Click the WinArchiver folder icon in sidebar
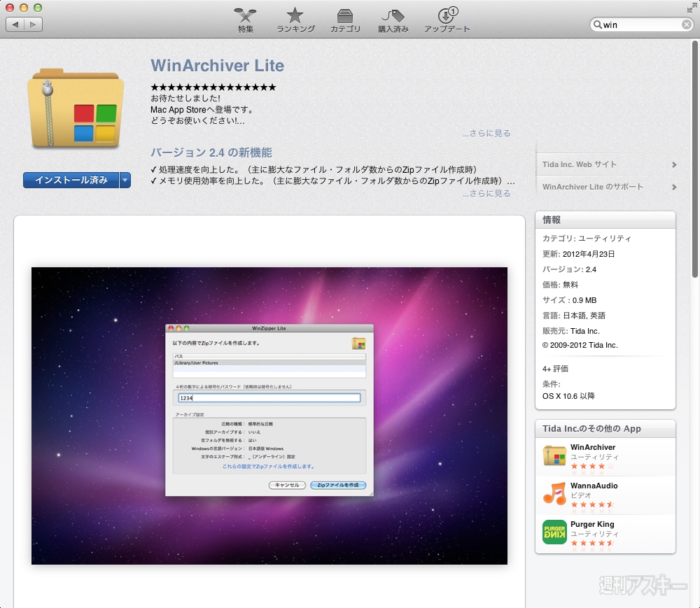This screenshot has height=608, width=700. (554, 456)
